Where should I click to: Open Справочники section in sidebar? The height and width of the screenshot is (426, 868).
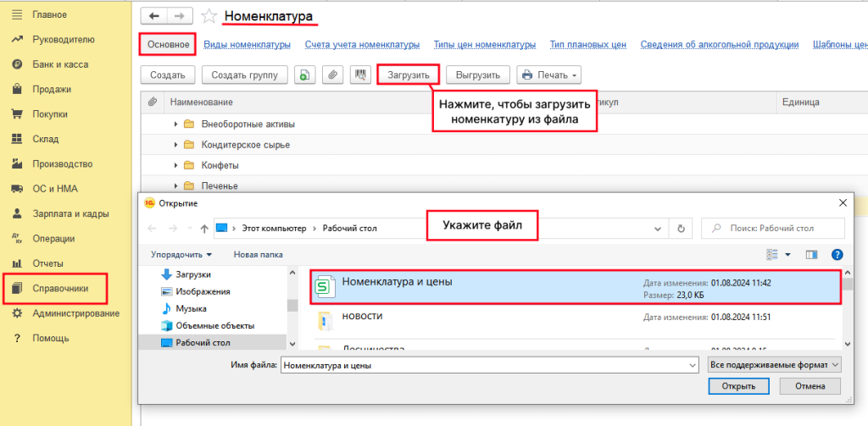point(58,288)
